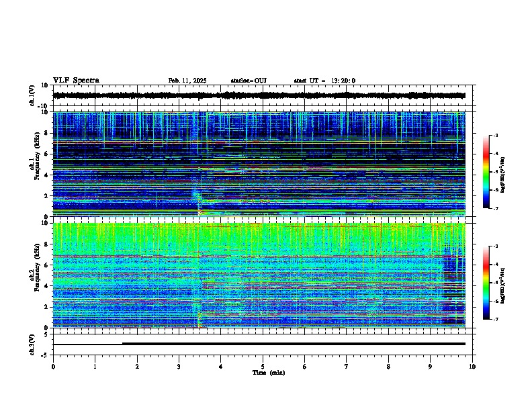
Task: Click the ch.2 spectrogram panel
Action: (x=259, y=275)
